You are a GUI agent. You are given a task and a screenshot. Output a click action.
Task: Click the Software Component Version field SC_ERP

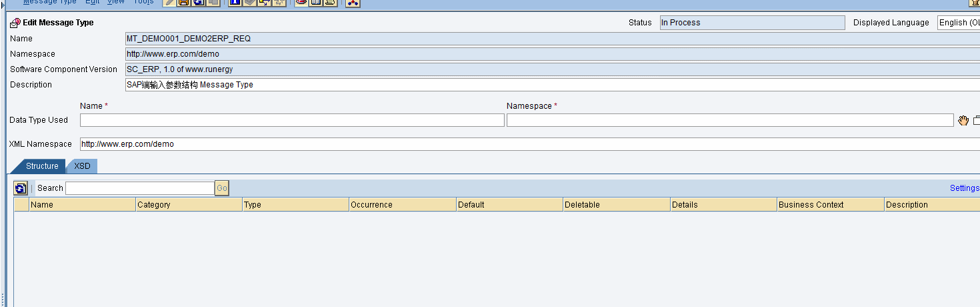coord(552,69)
